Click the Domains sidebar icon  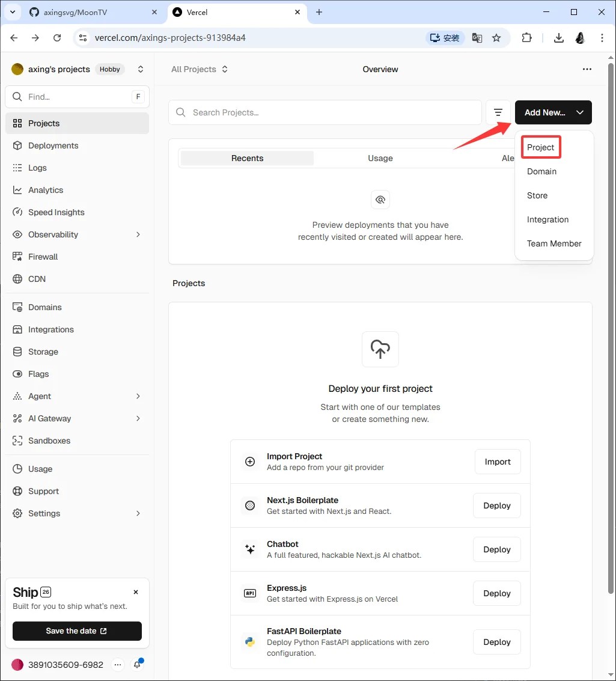click(17, 307)
